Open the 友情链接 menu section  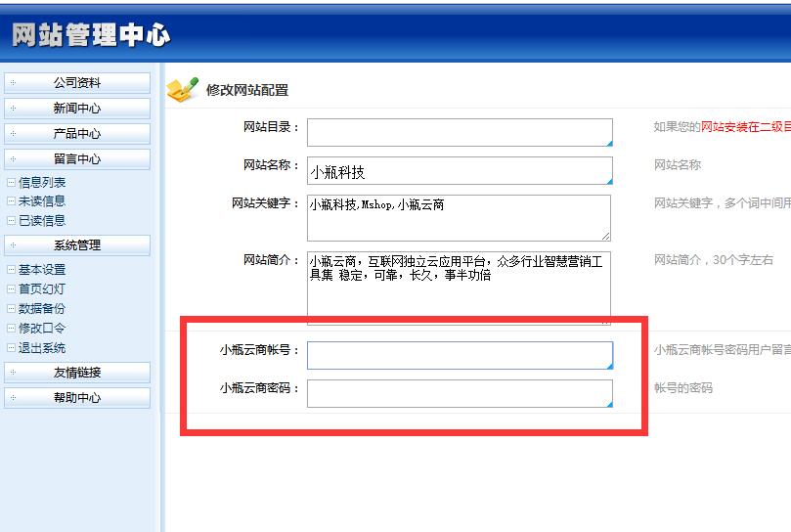tap(77, 373)
